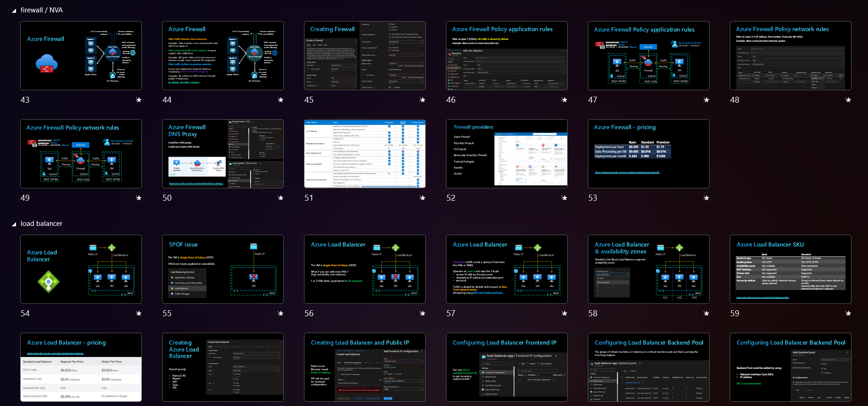
Task: Select the 'firewall / NVA' section title
Action: pos(42,10)
